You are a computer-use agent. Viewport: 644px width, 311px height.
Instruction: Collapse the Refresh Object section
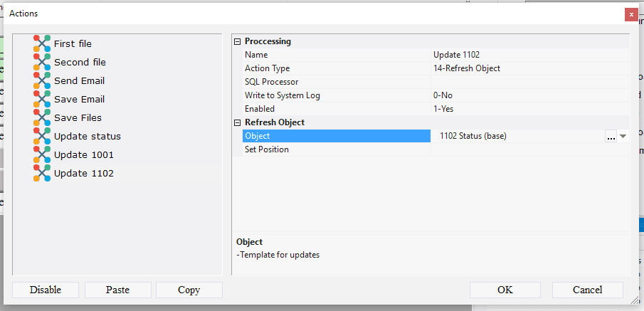tap(238, 122)
